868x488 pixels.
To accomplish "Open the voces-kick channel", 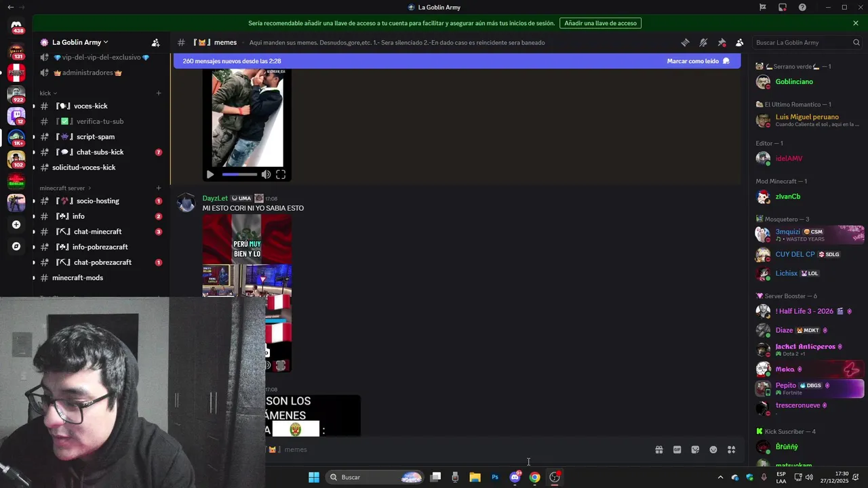I will [x=100, y=106].
